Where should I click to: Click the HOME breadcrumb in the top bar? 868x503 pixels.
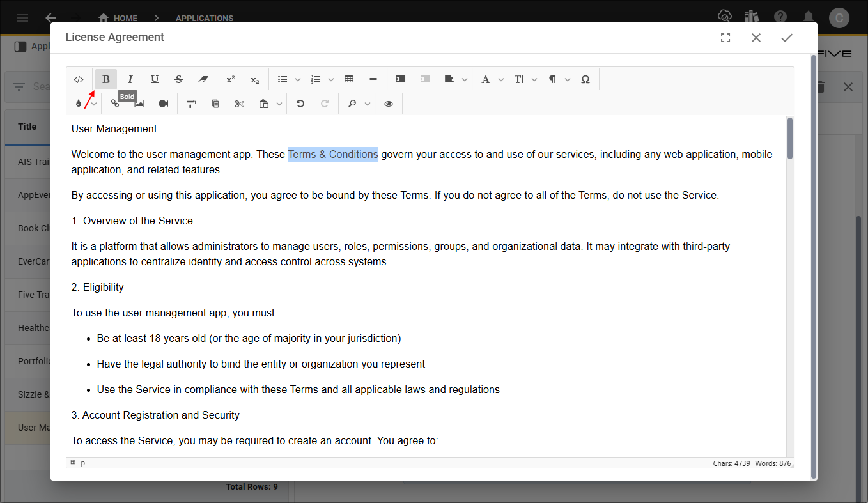tap(118, 18)
